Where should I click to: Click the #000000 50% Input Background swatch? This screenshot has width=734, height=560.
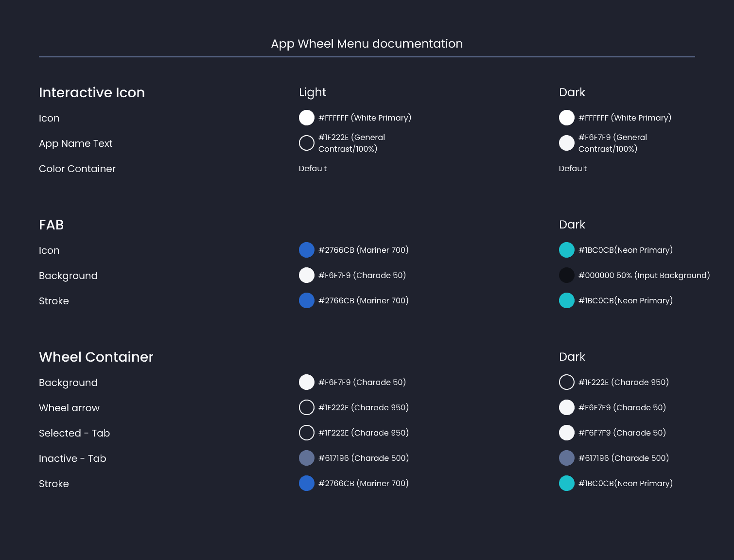[x=566, y=275]
